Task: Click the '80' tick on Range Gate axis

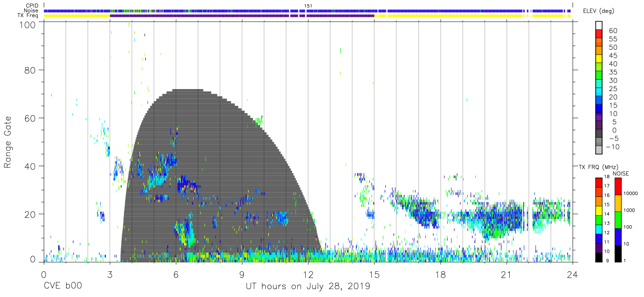Action: click(x=30, y=70)
